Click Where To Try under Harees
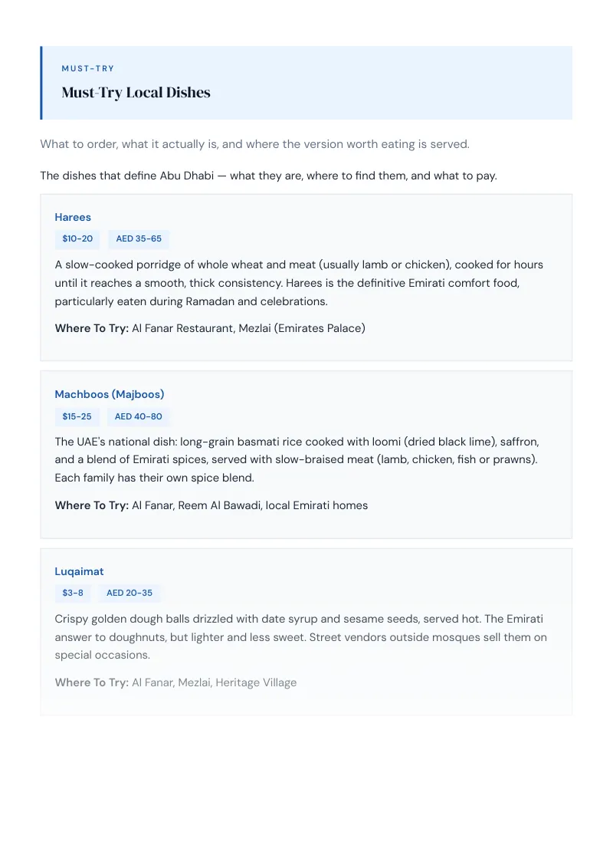Image resolution: width=613 pixels, height=868 pixels. [x=91, y=328]
